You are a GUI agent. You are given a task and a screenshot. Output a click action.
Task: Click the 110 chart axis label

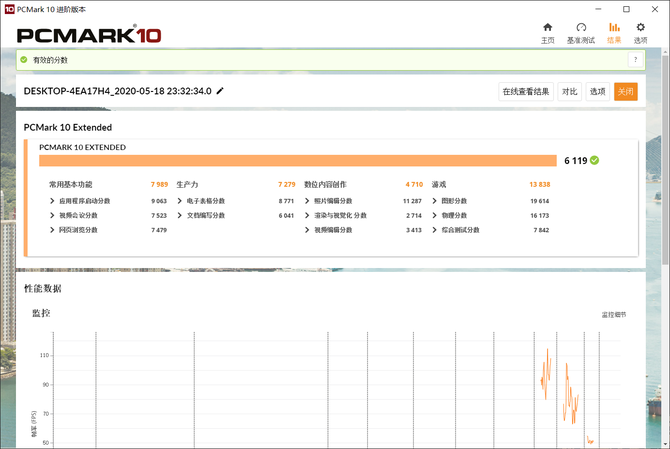tap(44, 355)
